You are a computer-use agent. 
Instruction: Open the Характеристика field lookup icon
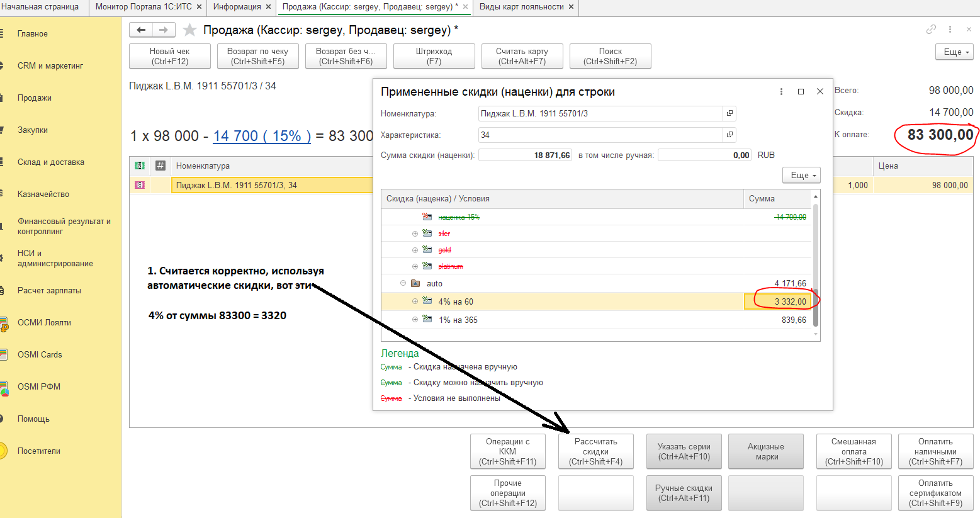(729, 135)
